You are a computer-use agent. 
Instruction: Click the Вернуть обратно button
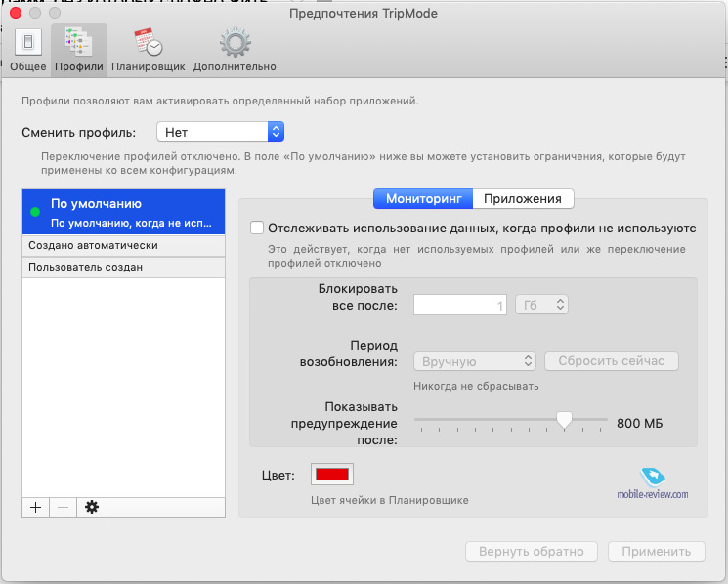coord(532,551)
